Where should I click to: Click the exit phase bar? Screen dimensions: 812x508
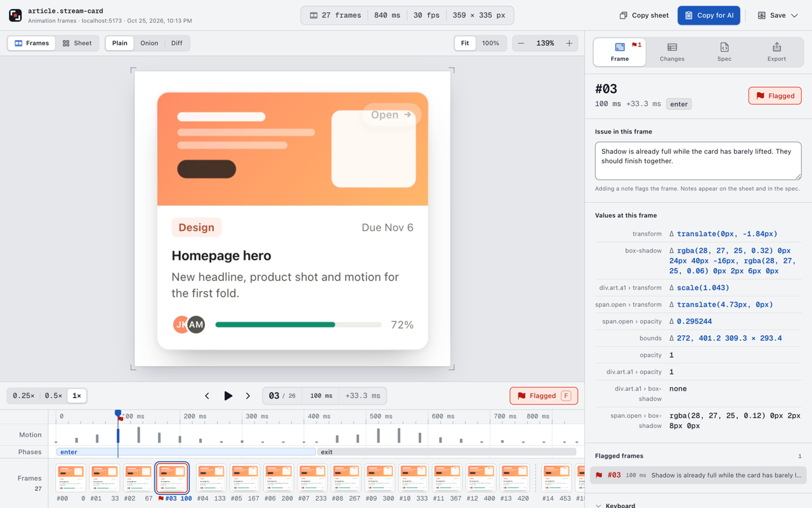point(446,452)
